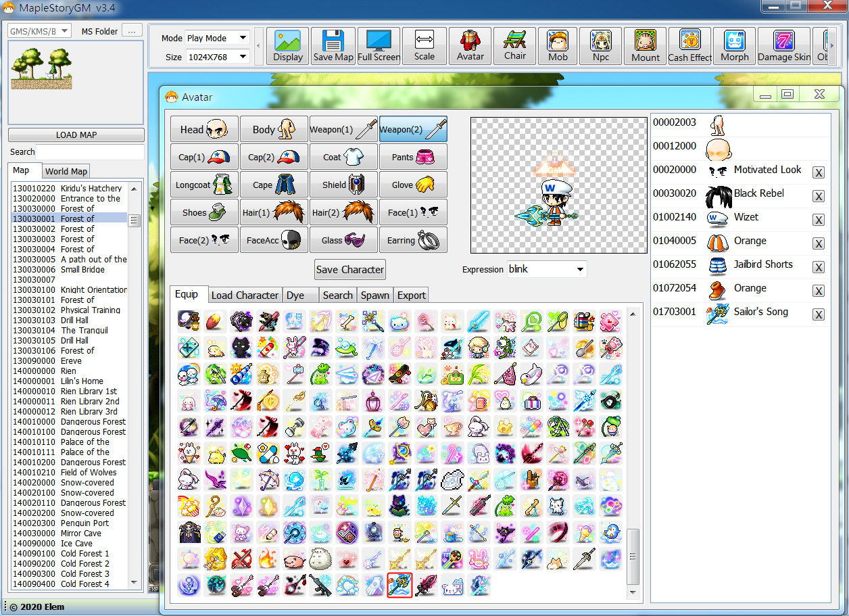Click the LOAD MAP button
849x616 pixels.
point(76,135)
